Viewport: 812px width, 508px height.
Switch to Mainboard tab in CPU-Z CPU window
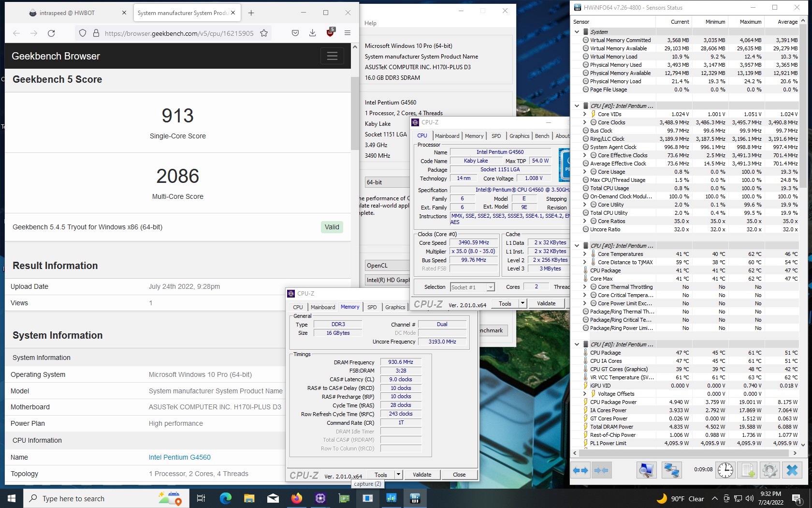tap(447, 136)
